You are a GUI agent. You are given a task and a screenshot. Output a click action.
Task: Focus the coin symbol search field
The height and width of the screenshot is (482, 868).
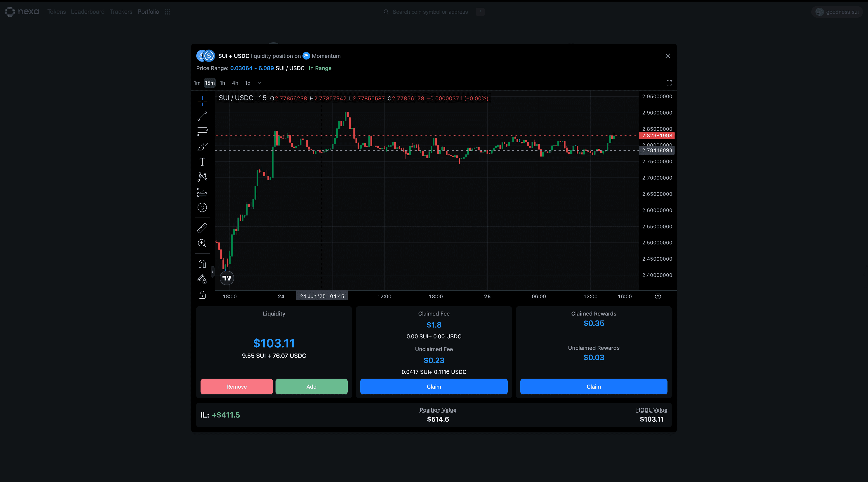click(x=430, y=12)
